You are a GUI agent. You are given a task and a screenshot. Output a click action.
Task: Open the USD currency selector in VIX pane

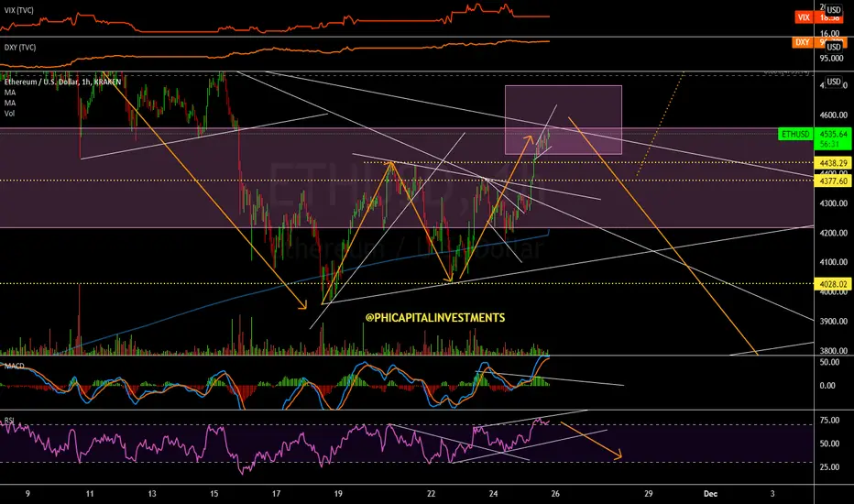834,10
